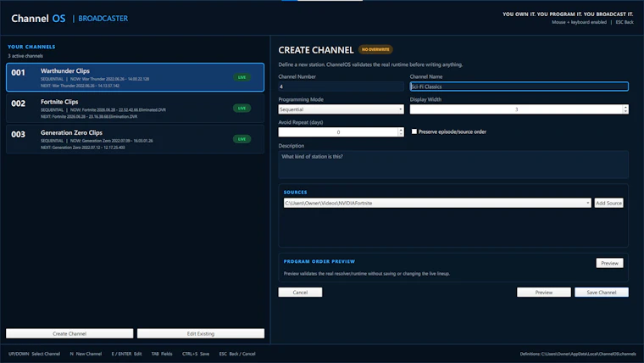Click the Cancel button
Image resolution: width=644 pixels, height=363 pixels.
tap(300, 293)
